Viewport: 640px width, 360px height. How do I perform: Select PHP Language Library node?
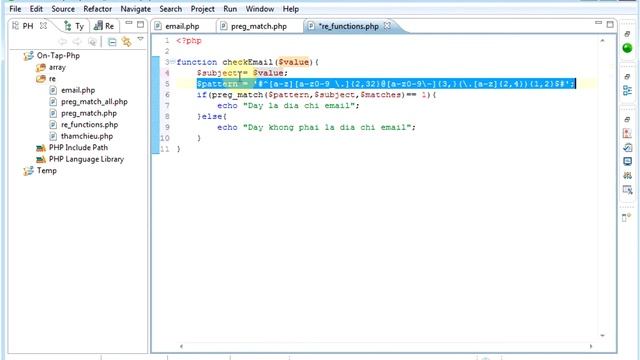pos(86,159)
